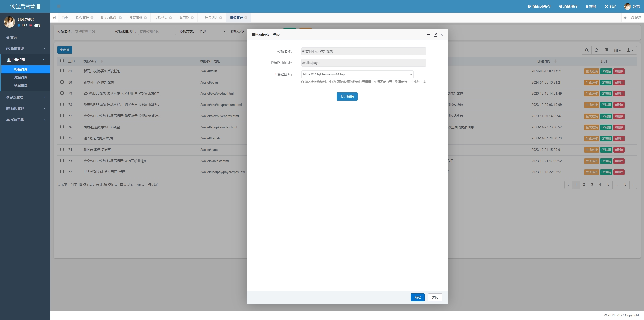This screenshot has height=320, width=644.
Task: Select 域名管理 in the sidebar
Action: click(21, 77)
